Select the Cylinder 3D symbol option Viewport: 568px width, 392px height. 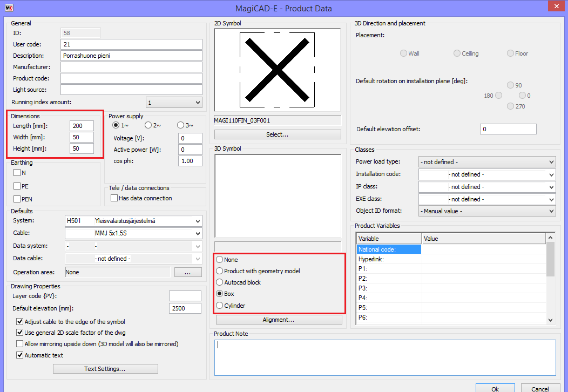point(219,305)
